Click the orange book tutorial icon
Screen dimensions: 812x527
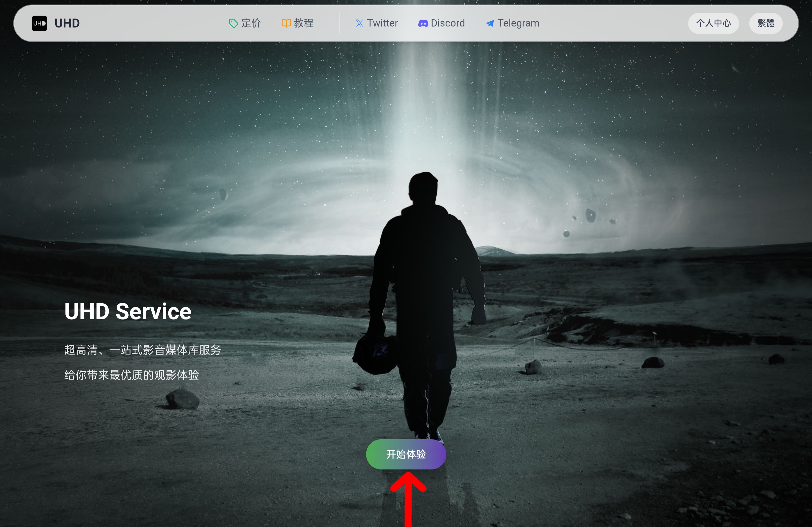pos(286,23)
